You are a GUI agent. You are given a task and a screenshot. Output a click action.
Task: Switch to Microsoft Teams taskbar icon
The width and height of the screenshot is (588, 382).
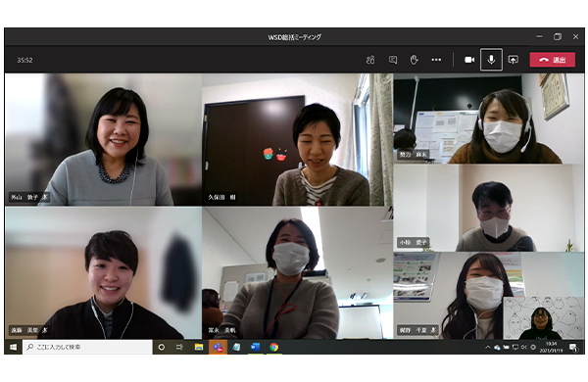tap(218, 347)
